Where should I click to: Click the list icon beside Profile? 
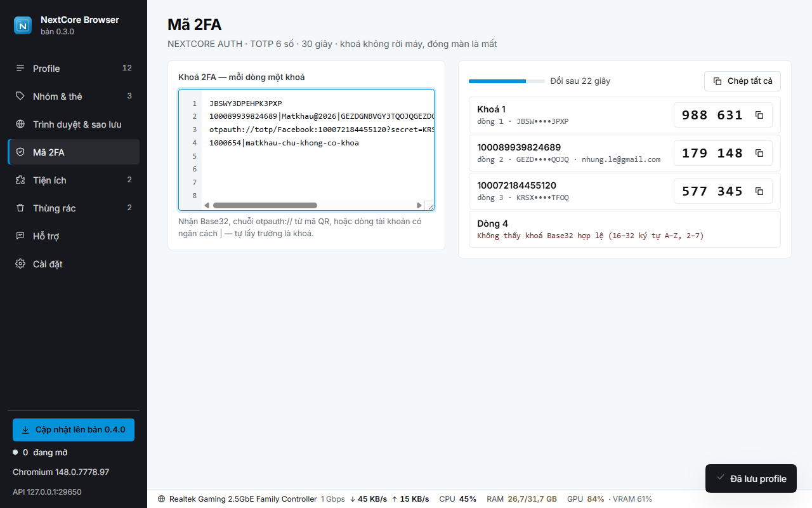[20, 69]
